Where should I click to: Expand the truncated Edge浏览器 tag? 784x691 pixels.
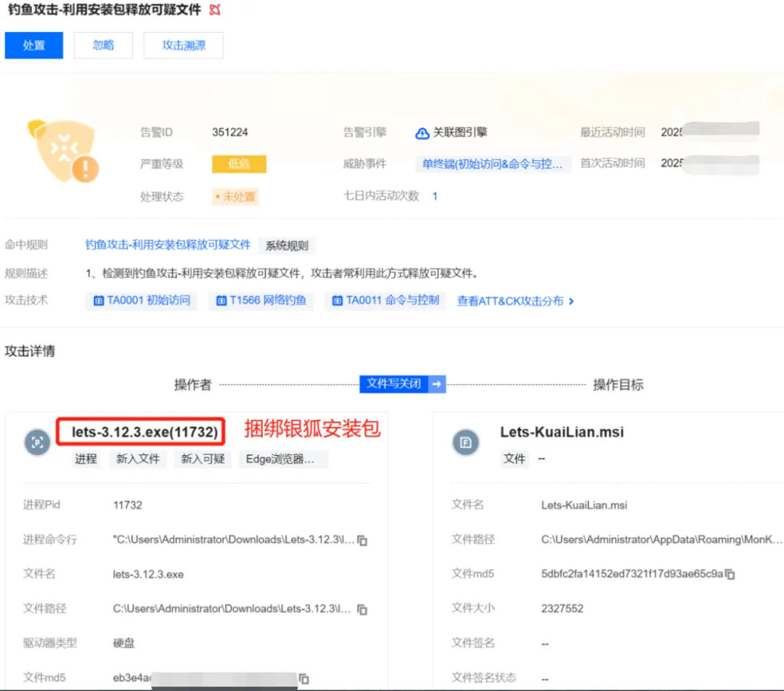[283, 459]
